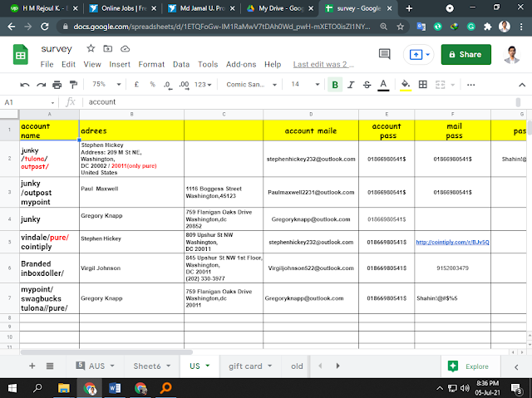Click the Merge cells icon
This screenshot has width=532, height=398.
(440, 85)
